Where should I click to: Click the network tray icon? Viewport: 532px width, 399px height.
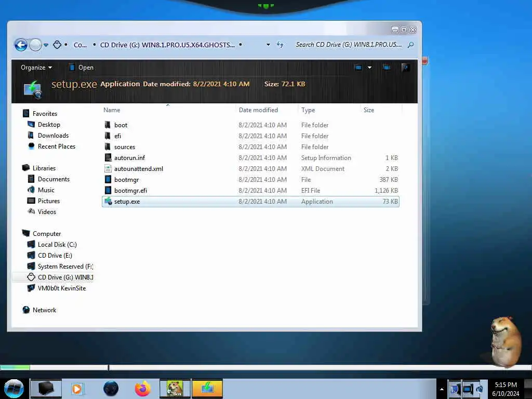(468, 389)
